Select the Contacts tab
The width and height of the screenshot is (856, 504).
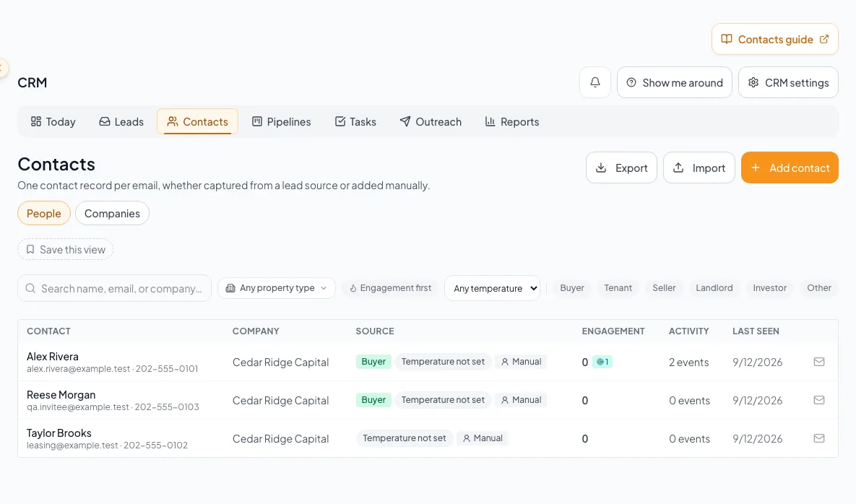tap(198, 121)
